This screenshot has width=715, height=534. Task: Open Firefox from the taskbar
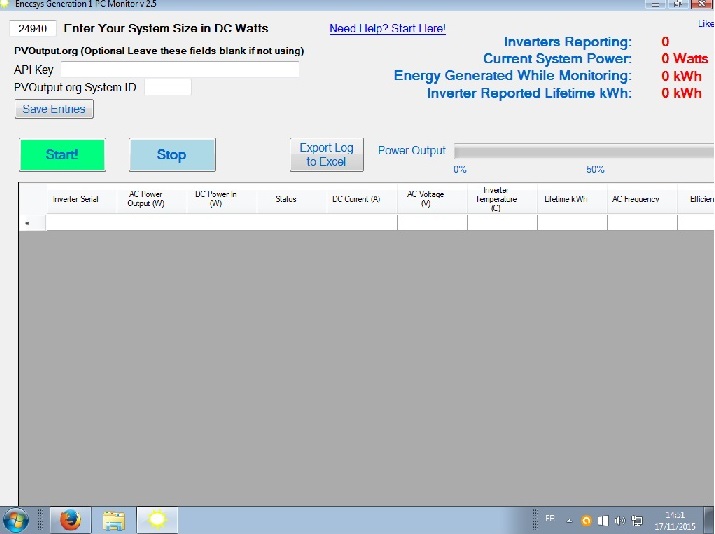click(70, 520)
